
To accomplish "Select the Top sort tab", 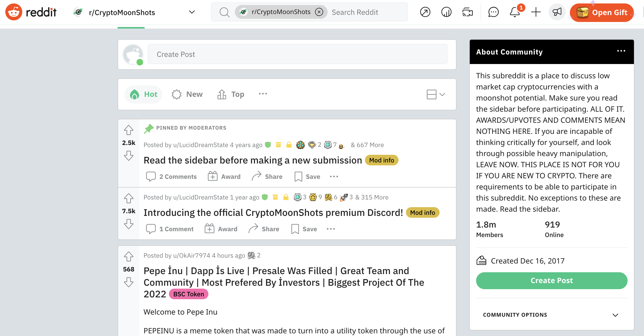I will [231, 94].
